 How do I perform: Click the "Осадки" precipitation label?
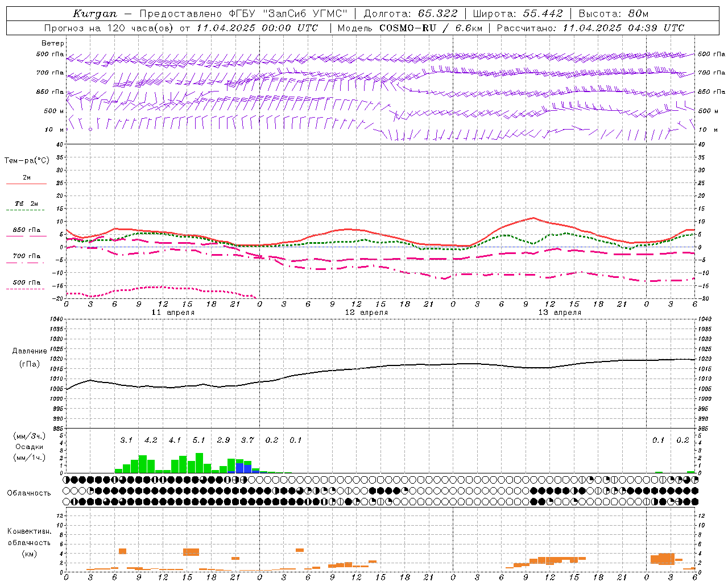[29, 447]
